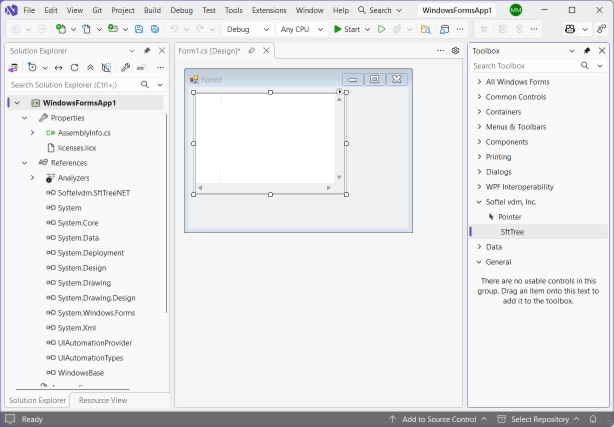Expand the Data toolbox group

click(x=479, y=247)
